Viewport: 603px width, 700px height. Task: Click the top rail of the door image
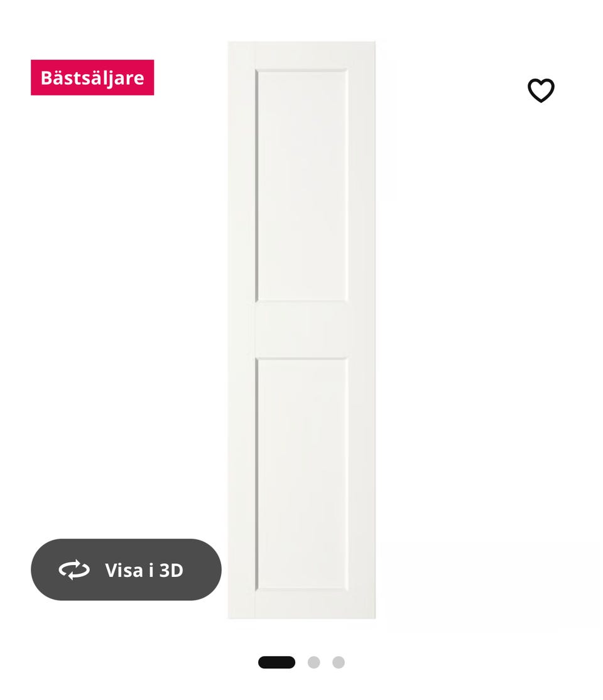pyautogui.click(x=301, y=55)
